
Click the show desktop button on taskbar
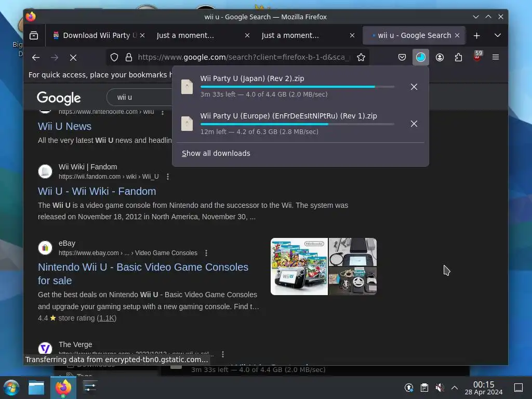tap(518, 388)
